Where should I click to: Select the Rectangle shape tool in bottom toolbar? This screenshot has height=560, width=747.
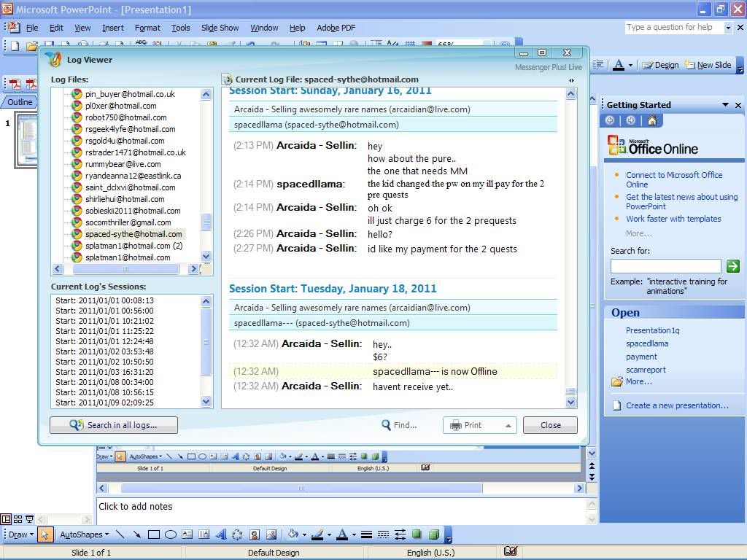tap(153, 534)
